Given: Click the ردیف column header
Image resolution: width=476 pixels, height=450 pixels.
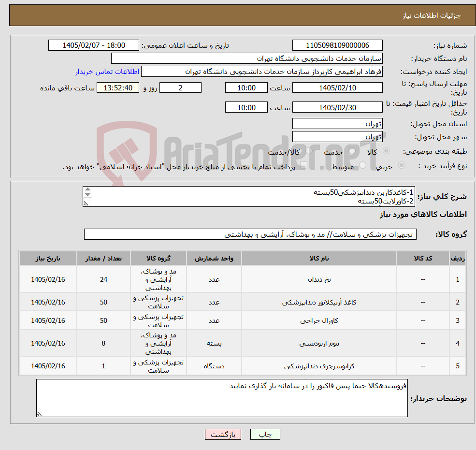Looking at the screenshot, I should (x=458, y=259).
